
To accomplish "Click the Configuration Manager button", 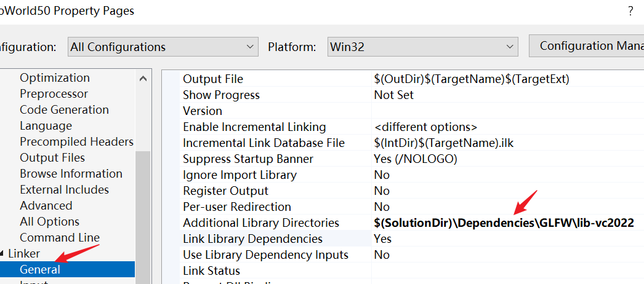I will tap(587, 46).
